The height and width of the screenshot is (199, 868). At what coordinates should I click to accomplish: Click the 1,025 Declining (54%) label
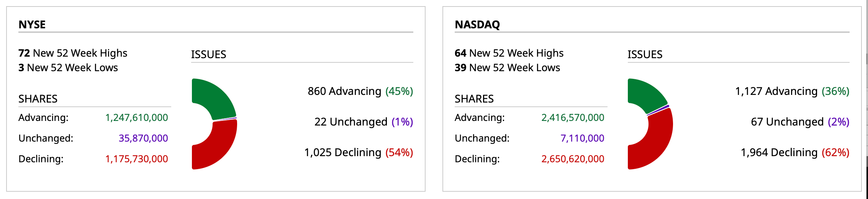[x=359, y=152]
